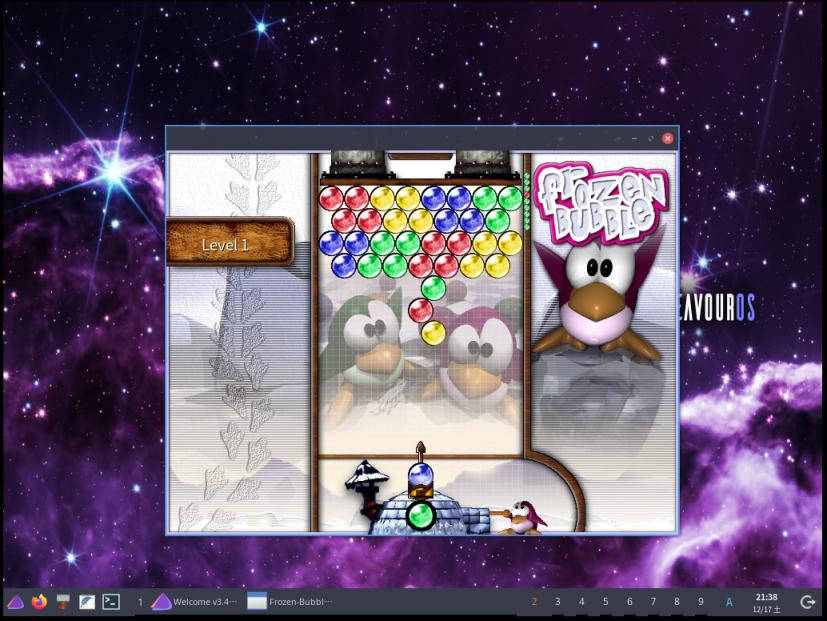Click the keyboard layout indicator A
Viewport: 827px width, 621px height.
point(729,602)
